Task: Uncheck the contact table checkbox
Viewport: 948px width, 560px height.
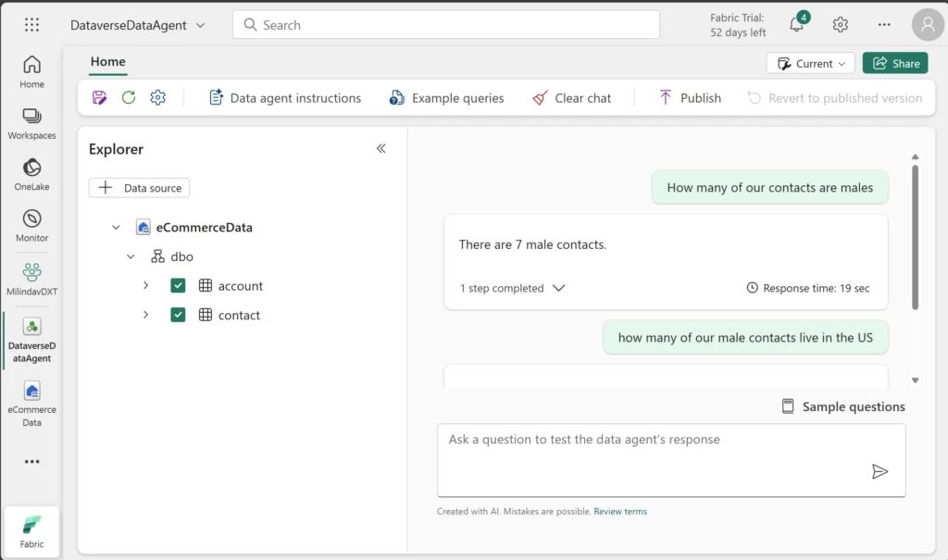Action: tap(179, 315)
